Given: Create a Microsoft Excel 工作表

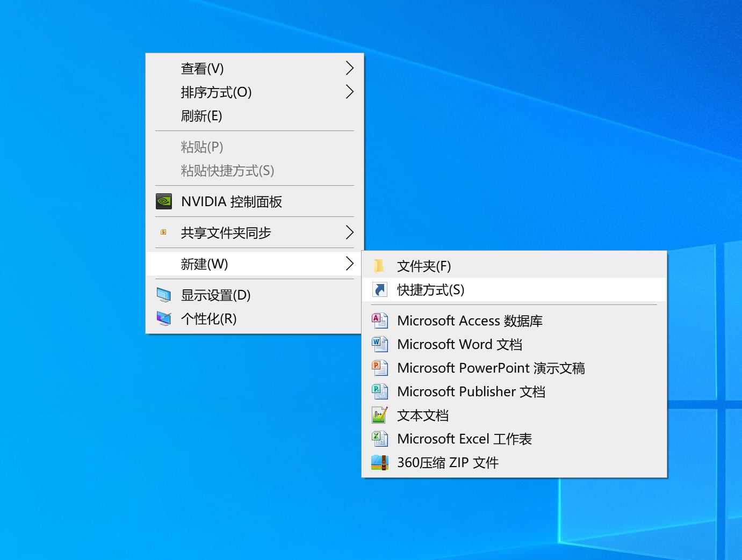Looking at the screenshot, I should tap(514, 439).
